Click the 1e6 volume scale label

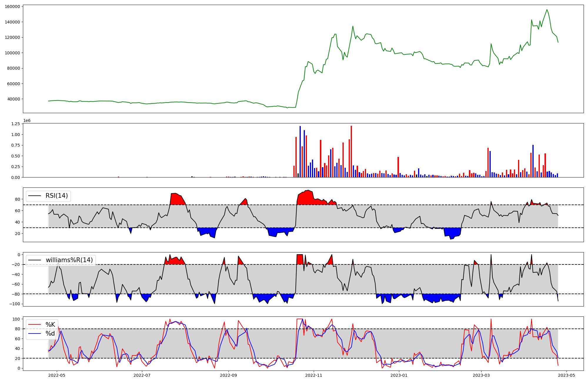click(27, 121)
